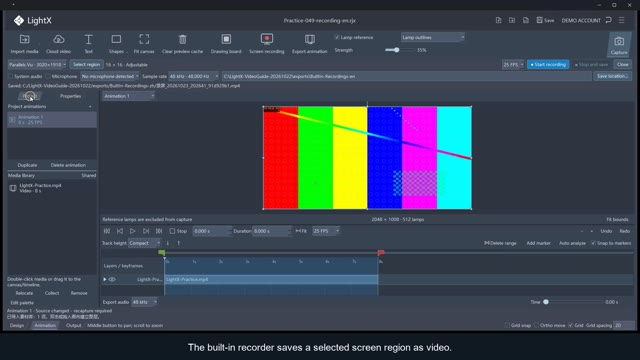The height and width of the screenshot is (360, 640).
Task: Adjust the Strength slider
Action: (396, 50)
